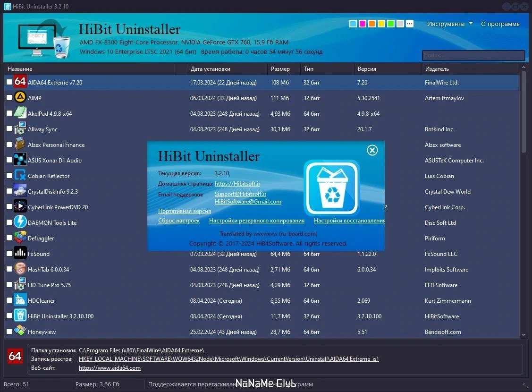
Task: Click the window resize grip icon
Action: (x=525, y=386)
